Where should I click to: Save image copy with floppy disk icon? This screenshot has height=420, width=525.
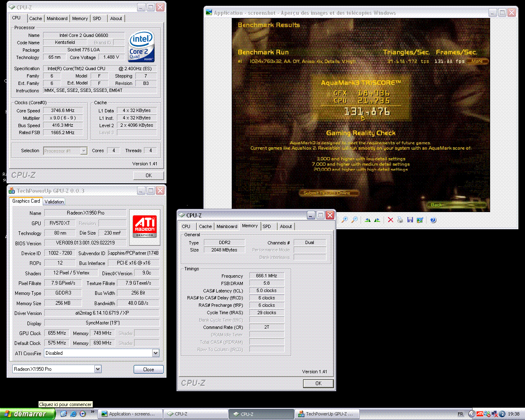[x=410, y=220]
